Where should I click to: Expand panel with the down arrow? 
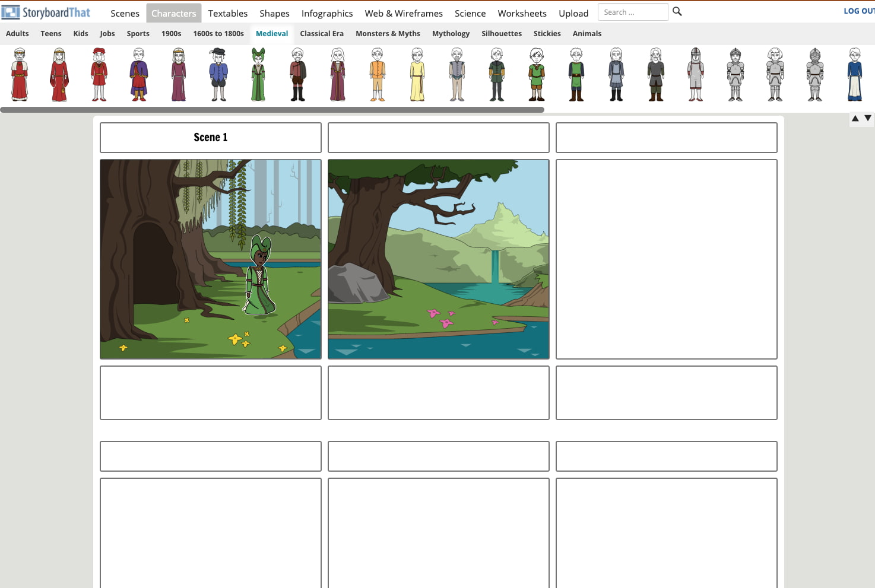pyautogui.click(x=868, y=118)
